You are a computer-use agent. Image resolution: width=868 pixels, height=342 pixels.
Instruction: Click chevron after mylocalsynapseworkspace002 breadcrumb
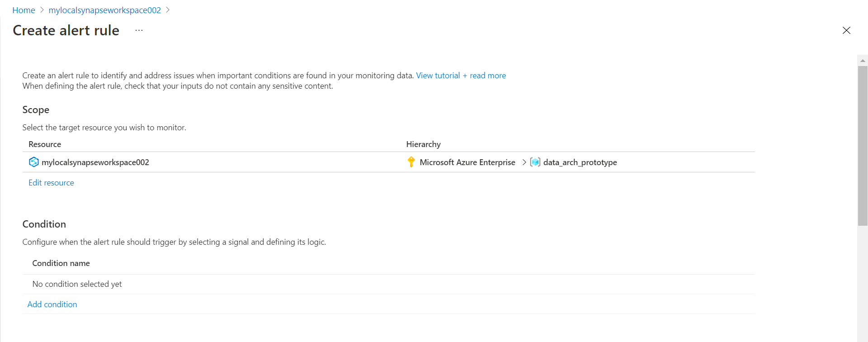tap(168, 10)
